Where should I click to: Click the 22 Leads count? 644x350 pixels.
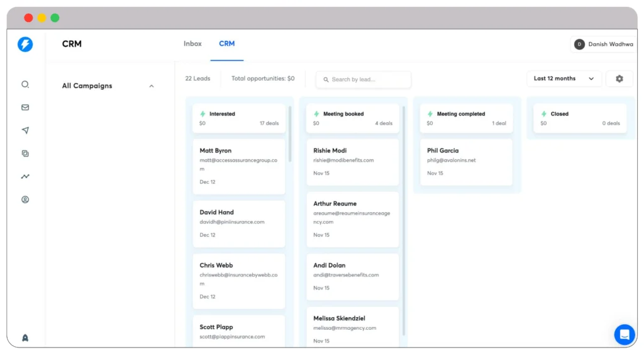click(x=197, y=78)
